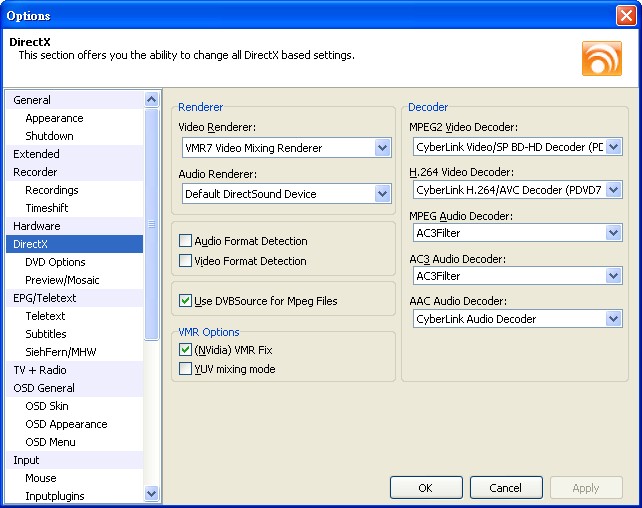Enable Video Format Detection checkbox
Screen dimensions: 642x508
[x=185, y=261]
